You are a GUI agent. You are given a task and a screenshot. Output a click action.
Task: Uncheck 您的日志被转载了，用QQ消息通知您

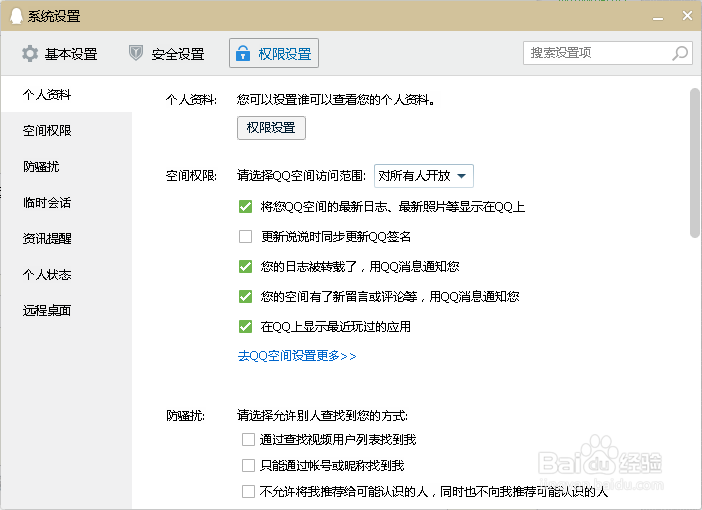[245, 266]
